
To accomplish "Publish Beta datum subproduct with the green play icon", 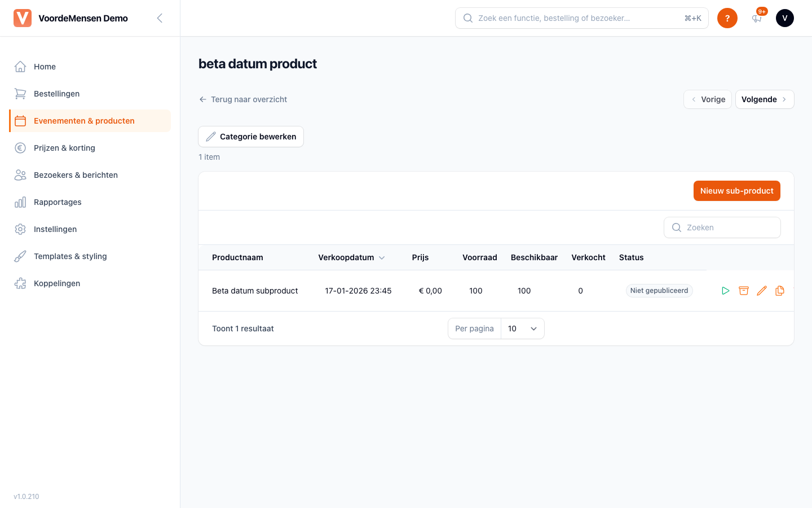I will [726, 291].
